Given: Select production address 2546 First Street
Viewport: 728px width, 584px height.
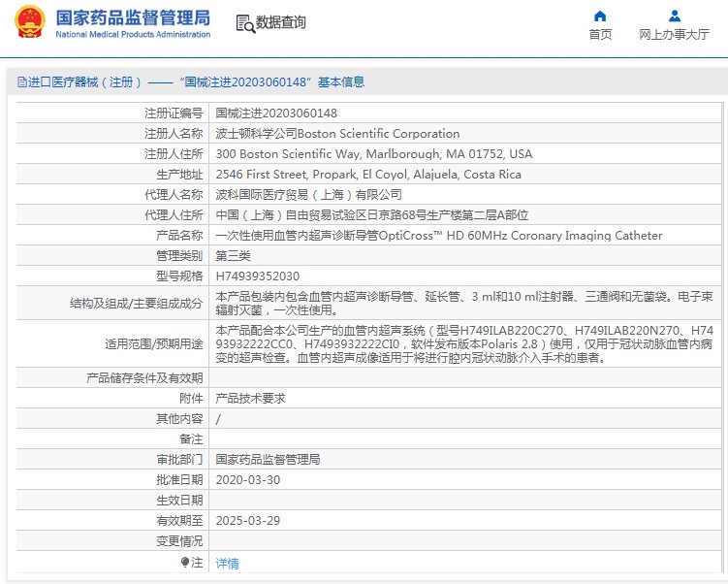Looking at the screenshot, I should click(x=368, y=175).
